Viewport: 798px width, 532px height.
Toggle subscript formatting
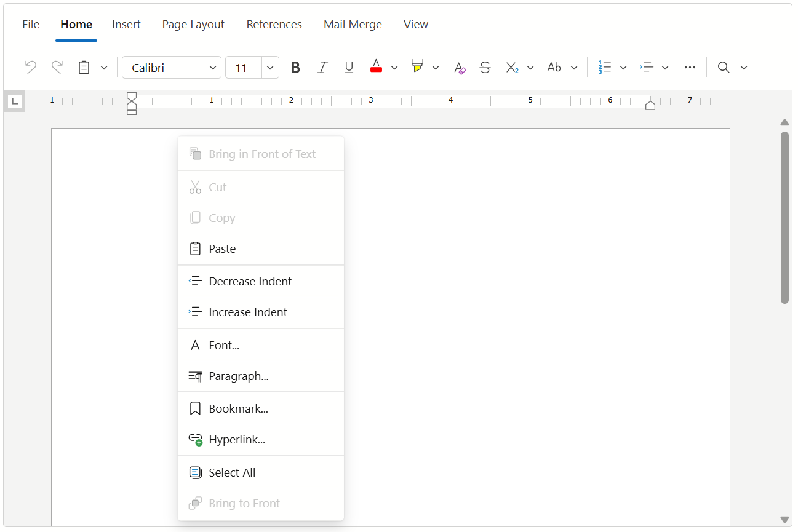click(x=511, y=67)
